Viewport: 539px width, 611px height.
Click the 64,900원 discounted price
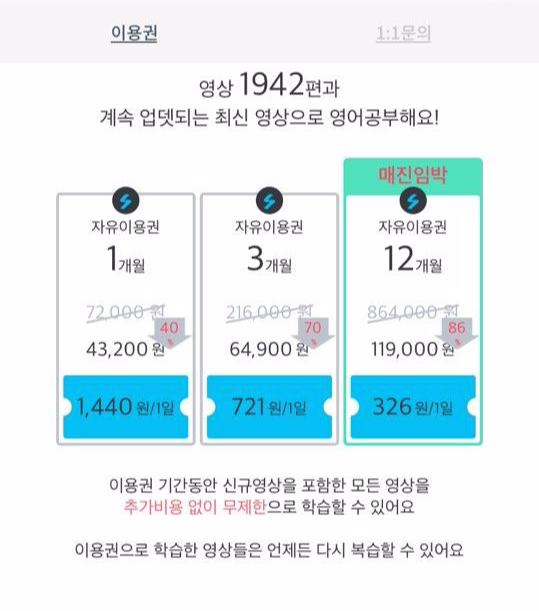click(x=269, y=349)
